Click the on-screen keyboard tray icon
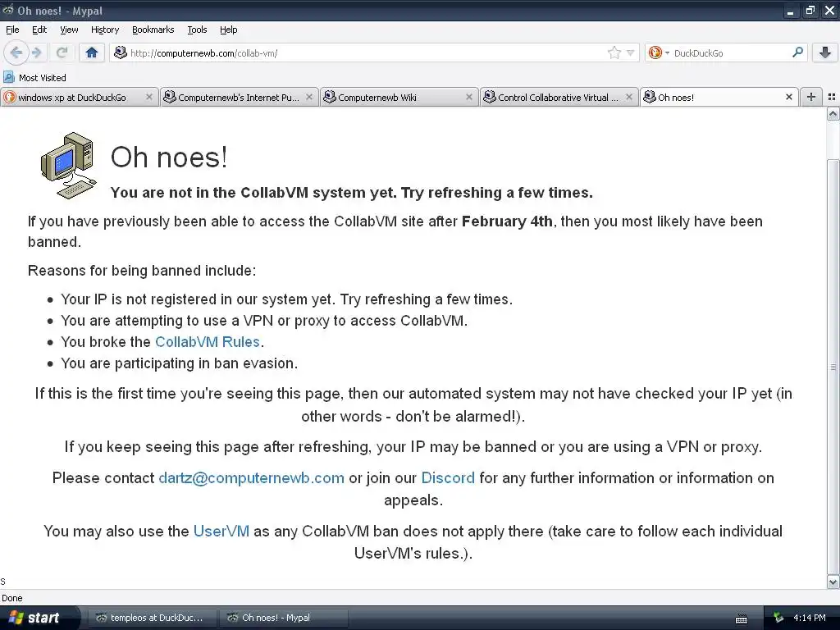 (x=742, y=619)
